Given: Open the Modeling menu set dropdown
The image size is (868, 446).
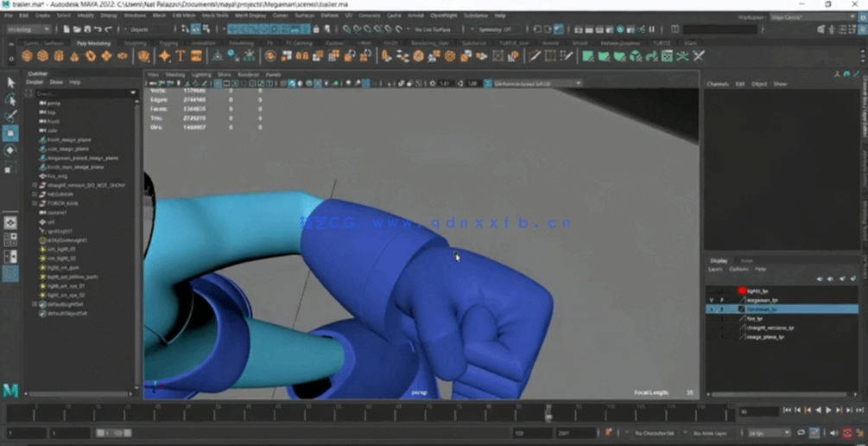Looking at the screenshot, I should click(29, 29).
